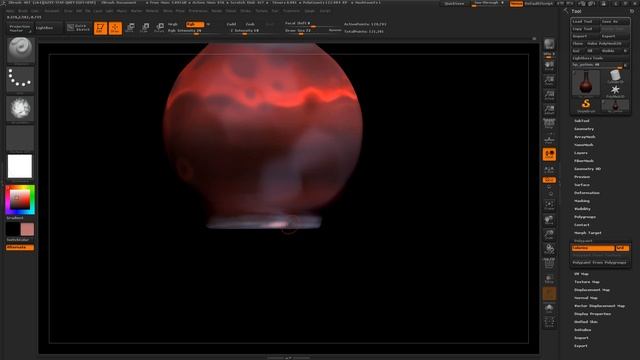Expand the Layers subpalette

click(581, 153)
